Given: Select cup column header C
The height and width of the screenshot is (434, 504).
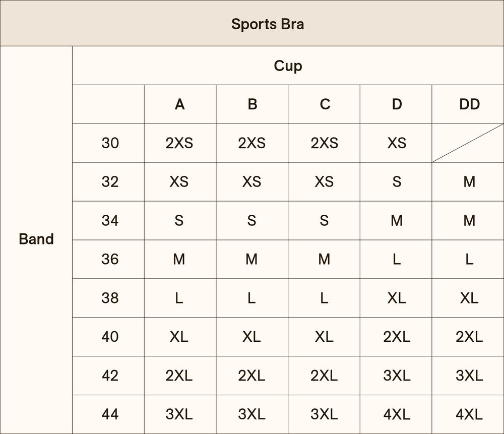Looking at the screenshot, I should [325, 104].
